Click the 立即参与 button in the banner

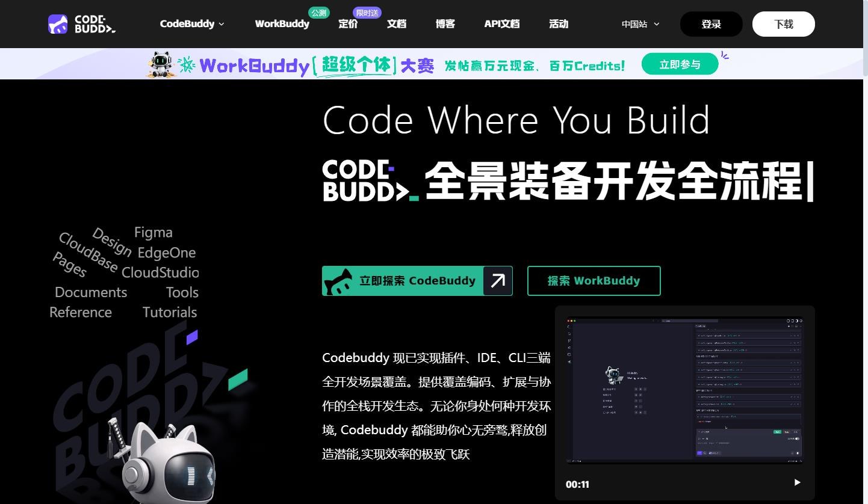(x=680, y=64)
